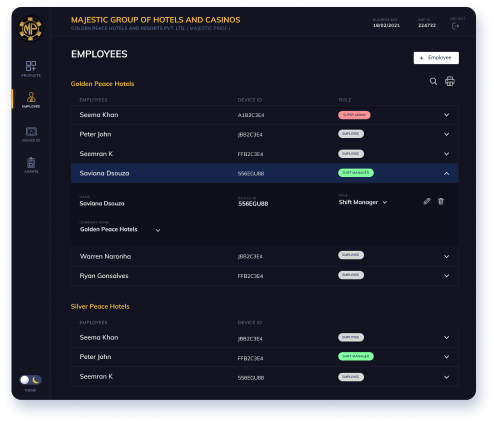Click the search magnifier icon

(433, 81)
